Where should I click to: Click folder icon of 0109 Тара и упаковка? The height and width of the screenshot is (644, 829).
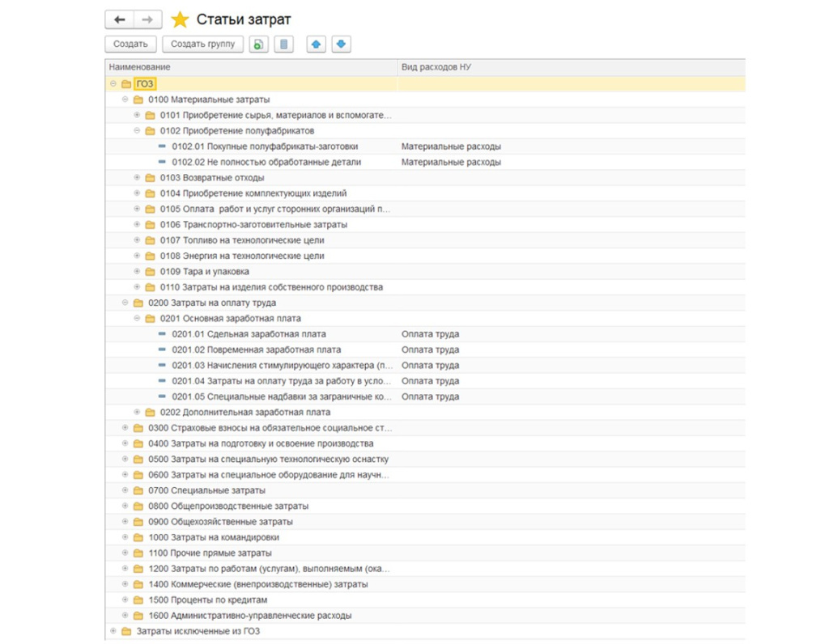[150, 272]
